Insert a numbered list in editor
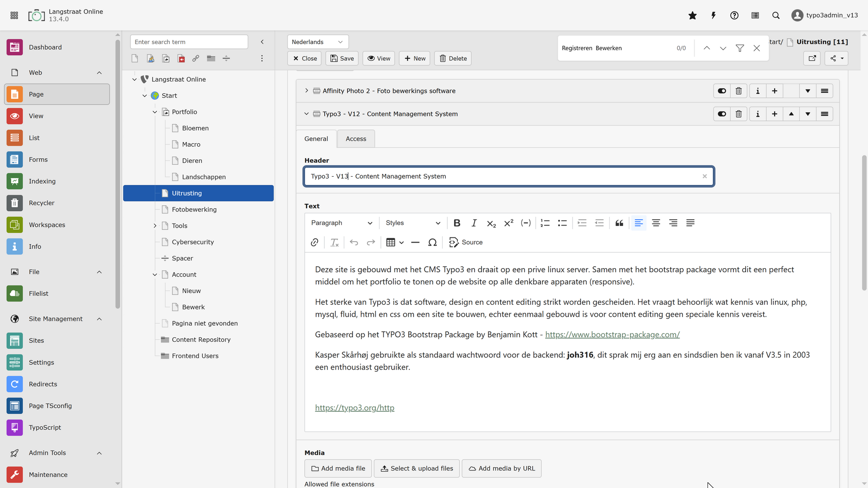 pyautogui.click(x=545, y=223)
